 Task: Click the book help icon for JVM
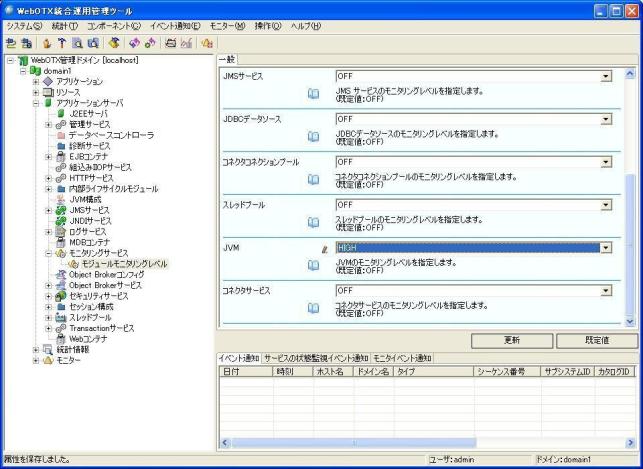313,265
